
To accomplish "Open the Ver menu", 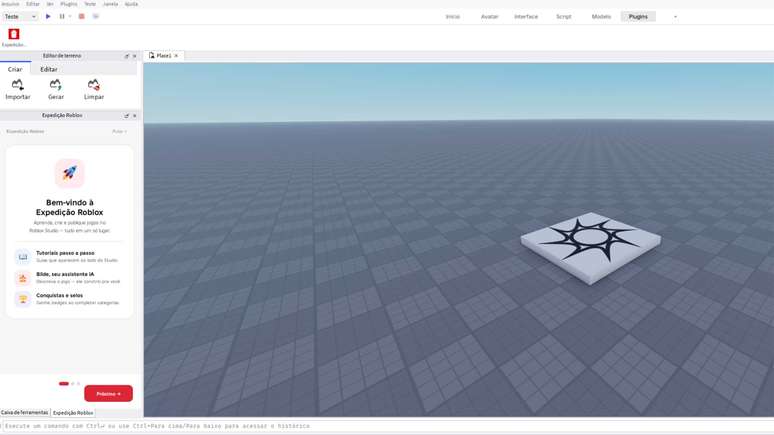I will tap(50, 4).
